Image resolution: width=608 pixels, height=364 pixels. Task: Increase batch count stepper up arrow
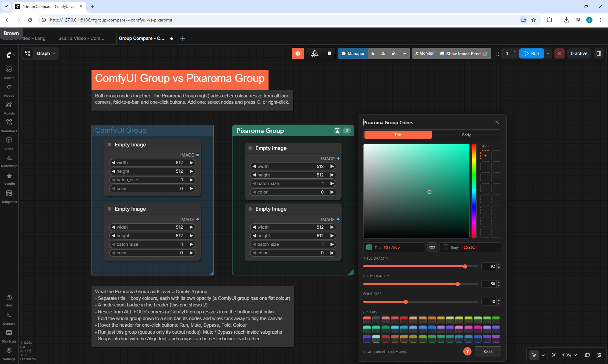(x=515, y=51)
